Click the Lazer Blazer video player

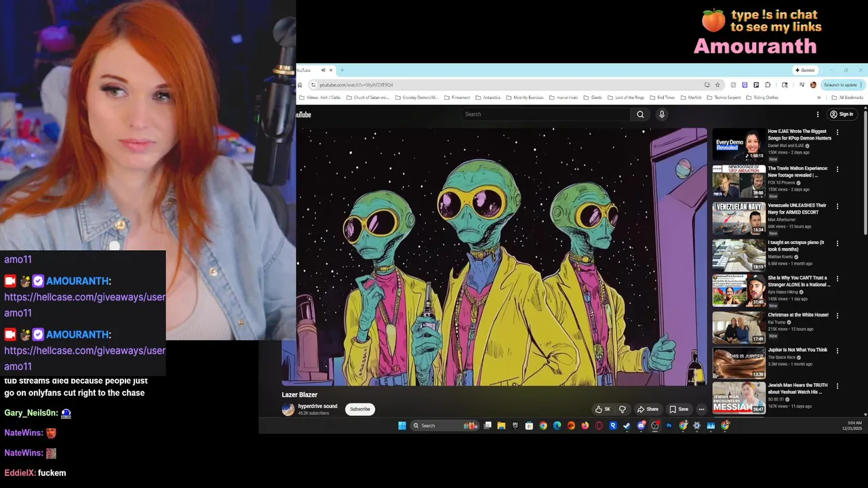(x=494, y=256)
